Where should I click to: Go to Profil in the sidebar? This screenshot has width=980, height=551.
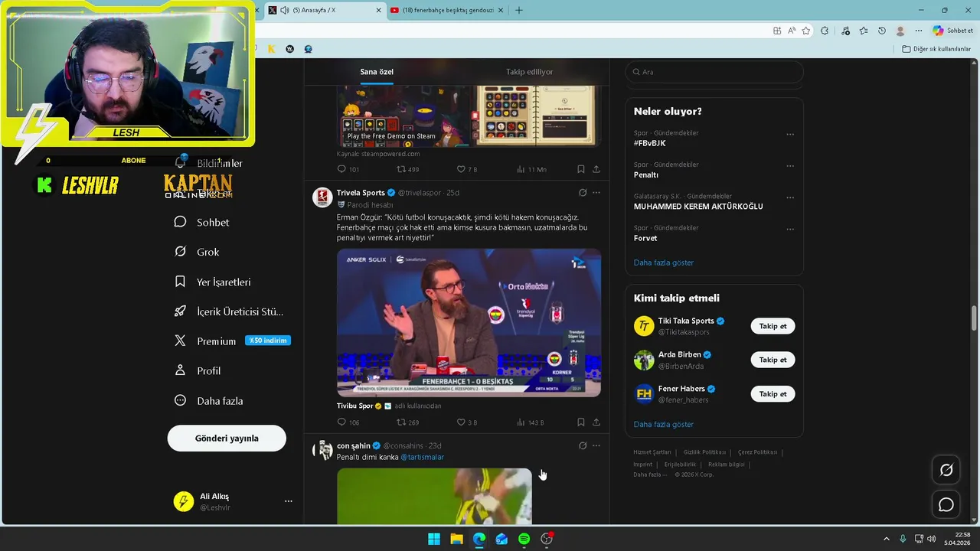(x=198, y=370)
